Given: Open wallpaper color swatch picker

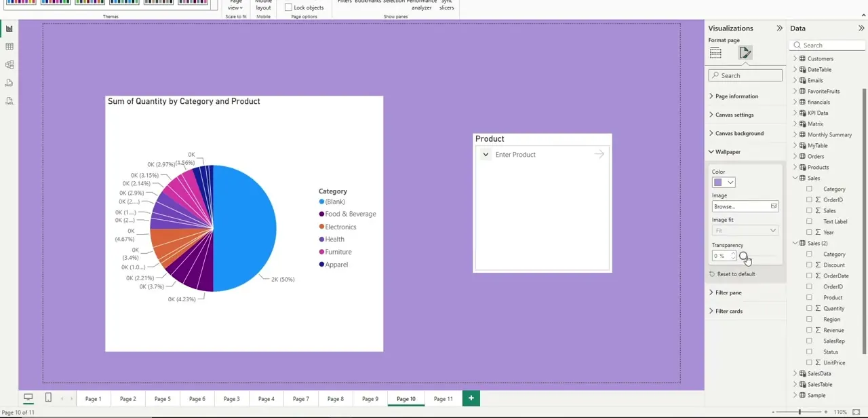Looking at the screenshot, I should pyautogui.click(x=724, y=183).
